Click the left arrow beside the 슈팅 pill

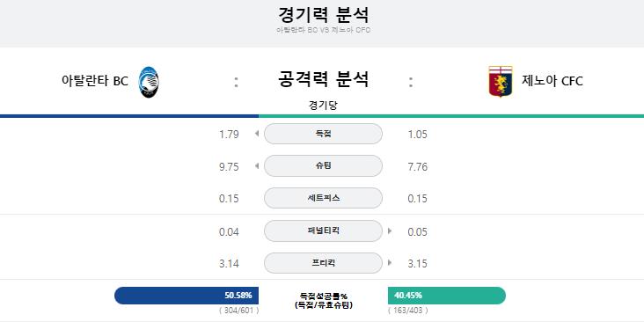click(x=257, y=166)
